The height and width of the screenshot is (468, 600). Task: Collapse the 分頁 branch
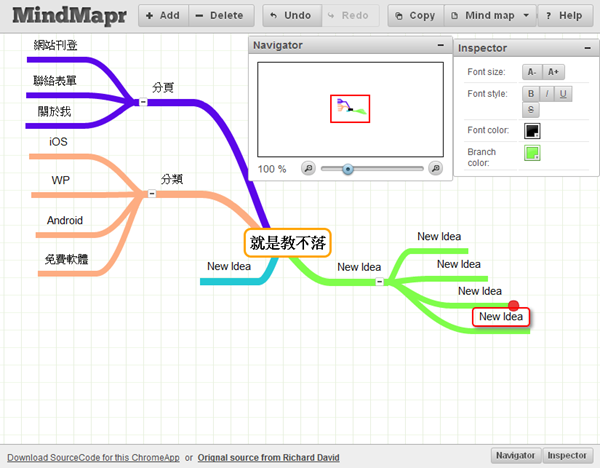pos(143,102)
